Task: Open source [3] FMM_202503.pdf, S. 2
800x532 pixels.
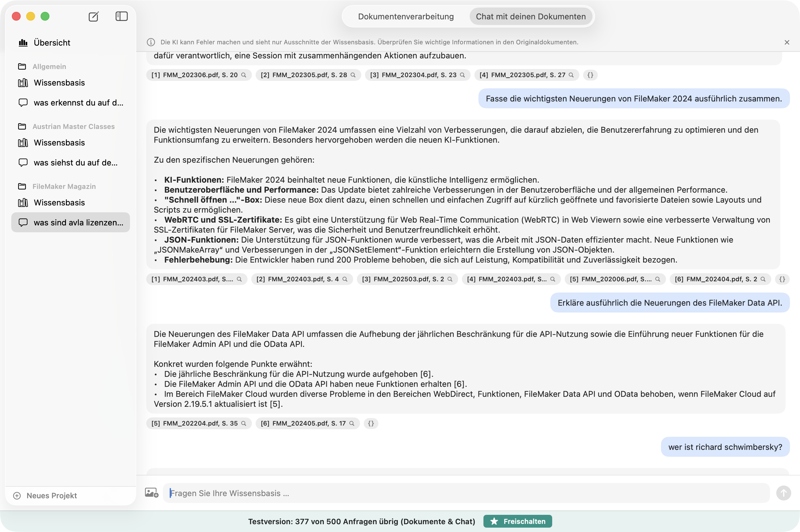Action: pos(407,279)
